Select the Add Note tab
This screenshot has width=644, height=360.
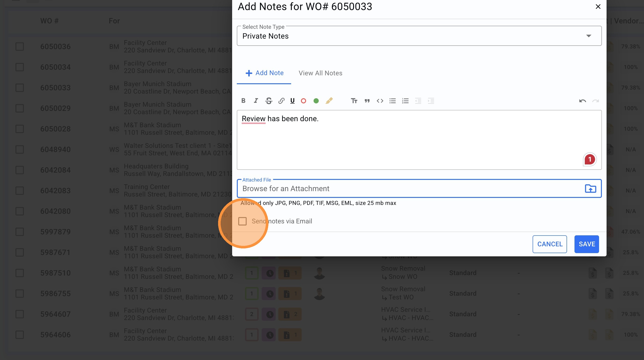(x=264, y=73)
